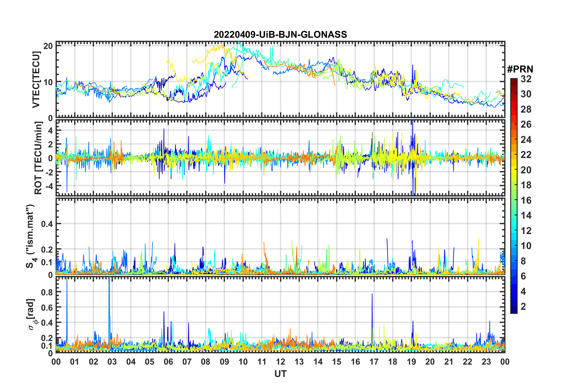Pick the orange colorbar band at PRN 24
Viewport: 561px width, 392px height.
pos(514,140)
